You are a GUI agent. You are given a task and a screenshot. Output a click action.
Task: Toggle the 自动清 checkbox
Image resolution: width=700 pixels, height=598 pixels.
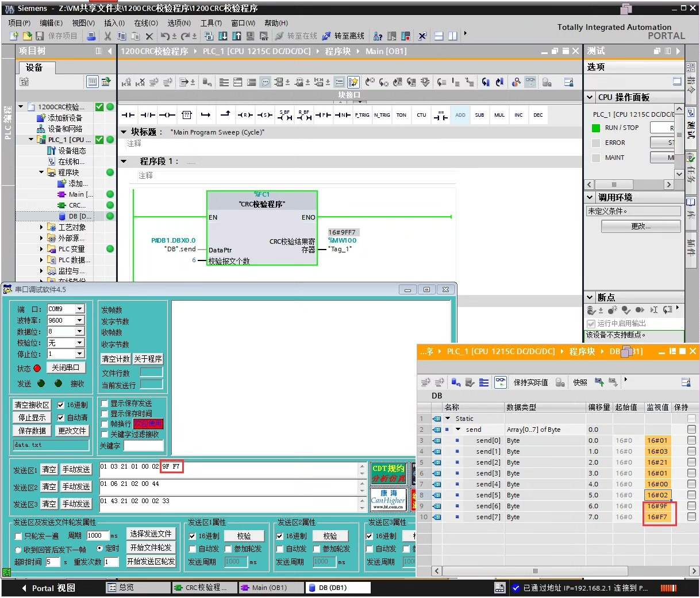[x=60, y=418]
